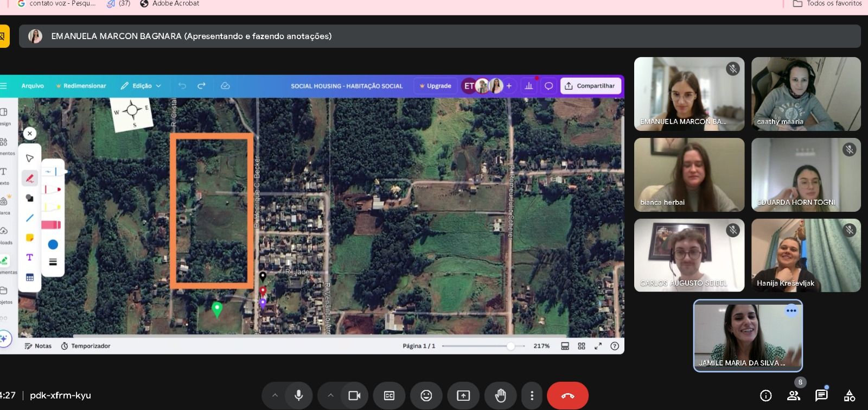Click the red leave call button
Image resolution: width=868 pixels, height=410 pixels.
[567, 395]
